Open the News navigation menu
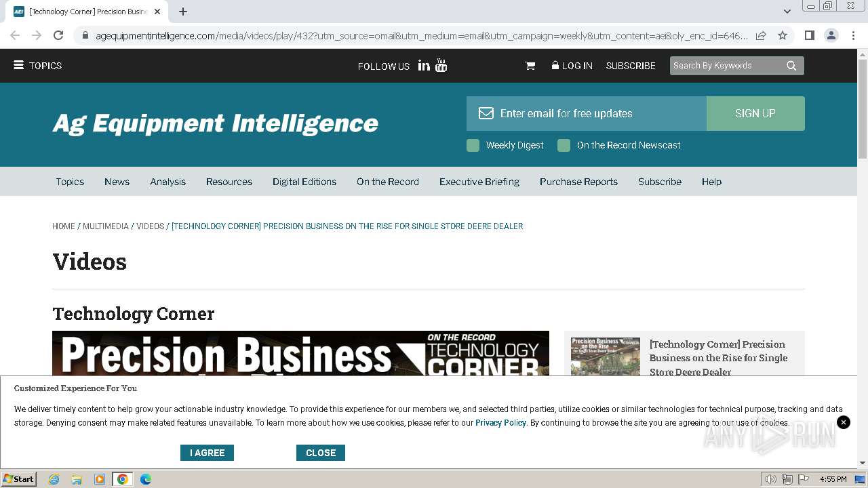This screenshot has height=488, width=868. click(x=117, y=182)
